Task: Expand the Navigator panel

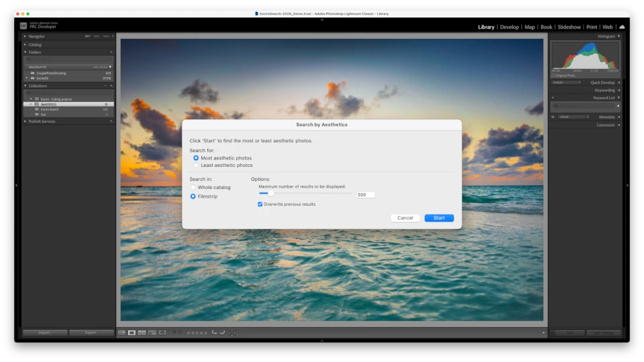Action: point(25,36)
